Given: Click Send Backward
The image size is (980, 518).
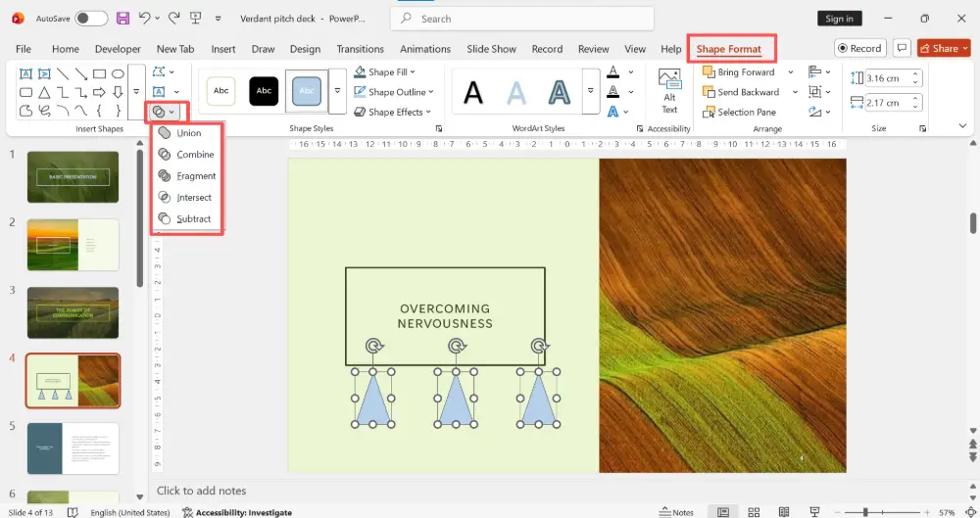Looking at the screenshot, I should 742,92.
